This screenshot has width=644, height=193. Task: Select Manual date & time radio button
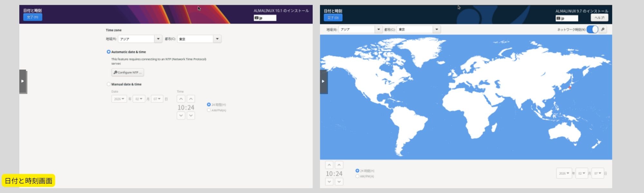(109, 84)
